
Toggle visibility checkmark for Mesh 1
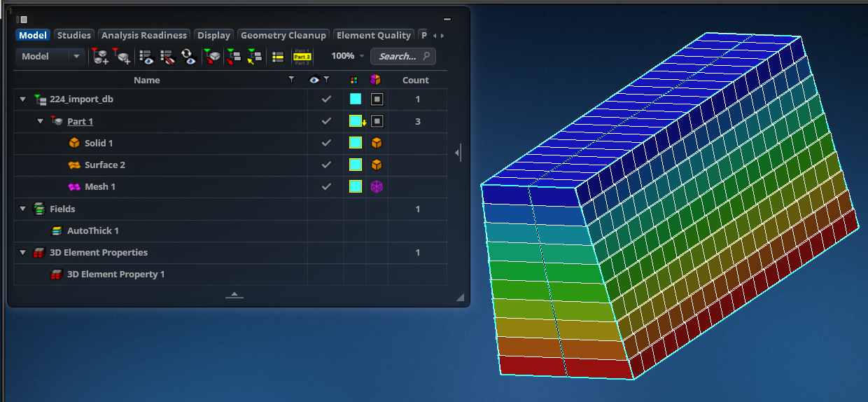(x=325, y=187)
